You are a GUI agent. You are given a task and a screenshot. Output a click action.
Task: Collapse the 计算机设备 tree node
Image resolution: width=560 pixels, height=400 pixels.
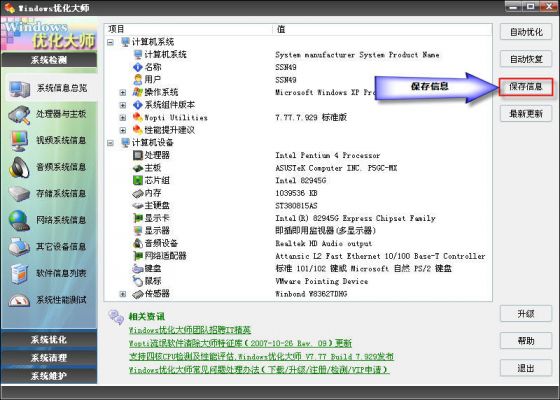[111, 143]
